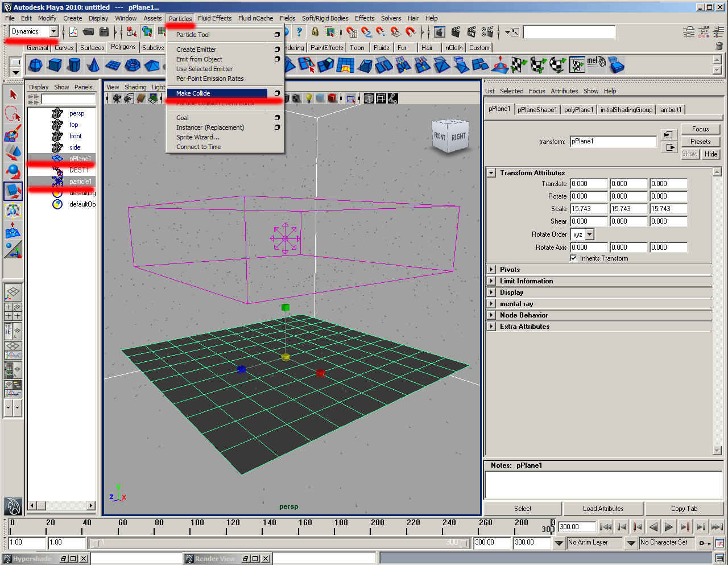Play animation forwards

click(x=669, y=527)
